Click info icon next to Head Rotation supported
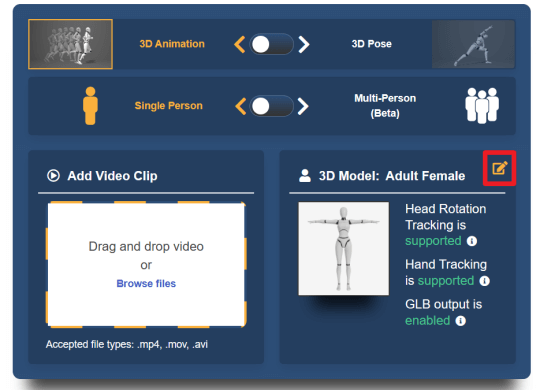Viewport: 540px width, 390px height. [472, 241]
